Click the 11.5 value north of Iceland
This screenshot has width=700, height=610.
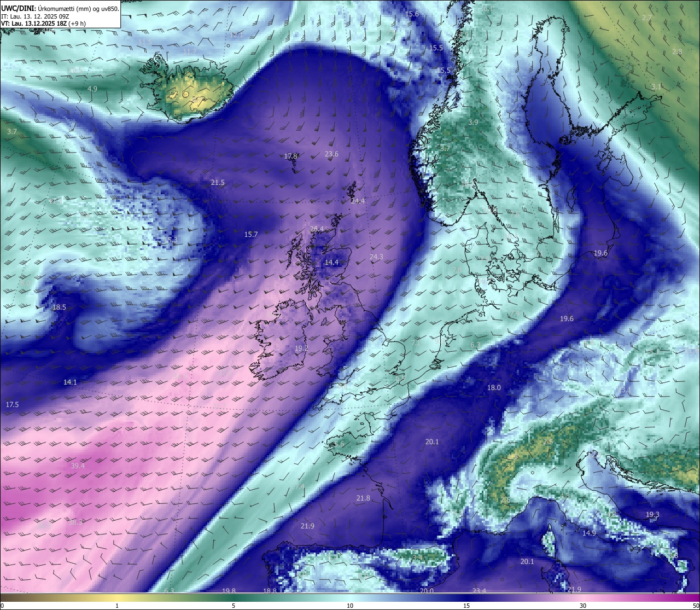145,42
